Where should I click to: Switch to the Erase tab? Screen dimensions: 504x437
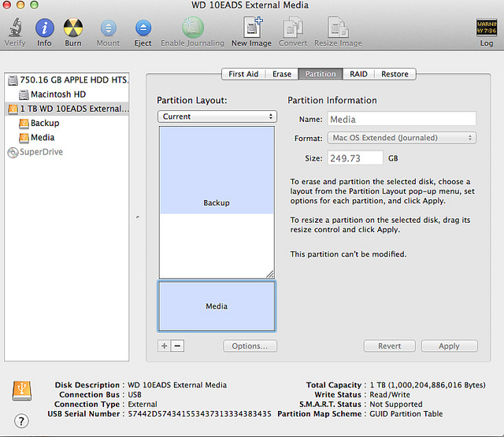pos(282,74)
